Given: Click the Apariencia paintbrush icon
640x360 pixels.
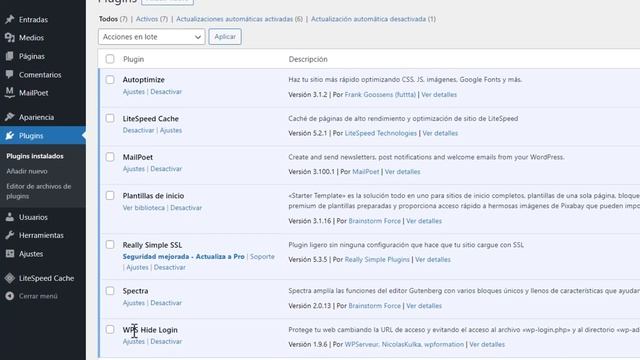Looking at the screenshot, I should pos(10,117).
